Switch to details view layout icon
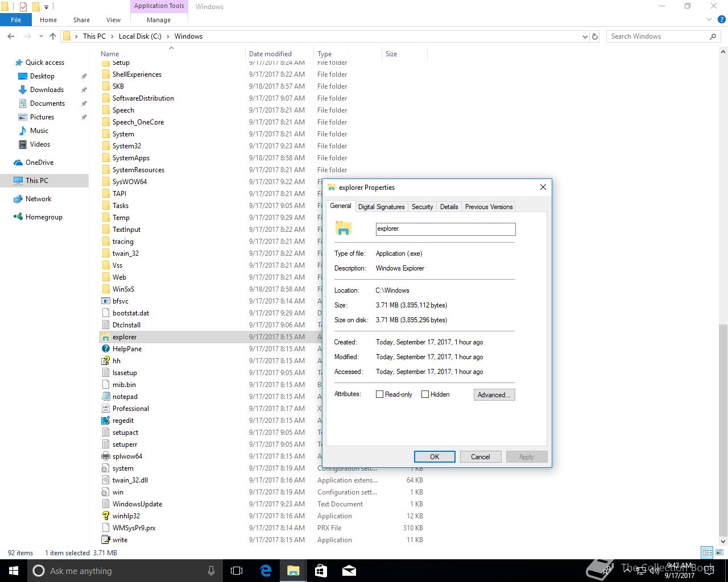728x582 pixels. [x=707, y=552]
